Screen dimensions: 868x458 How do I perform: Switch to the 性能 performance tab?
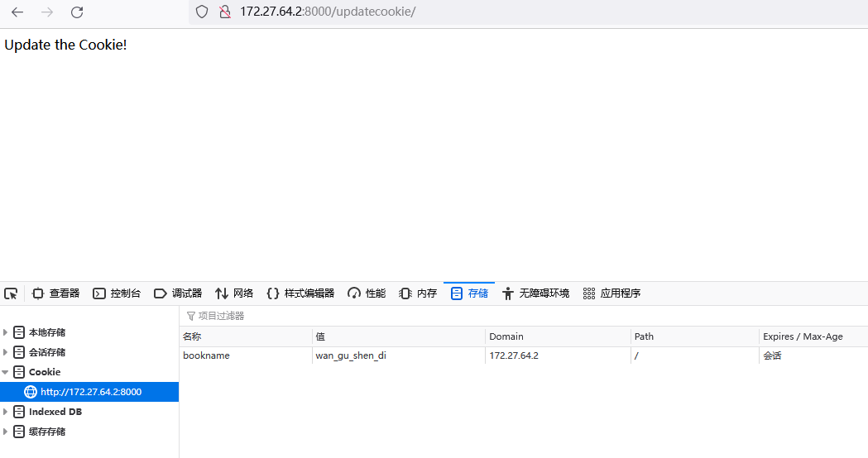[x=367, y=293]
